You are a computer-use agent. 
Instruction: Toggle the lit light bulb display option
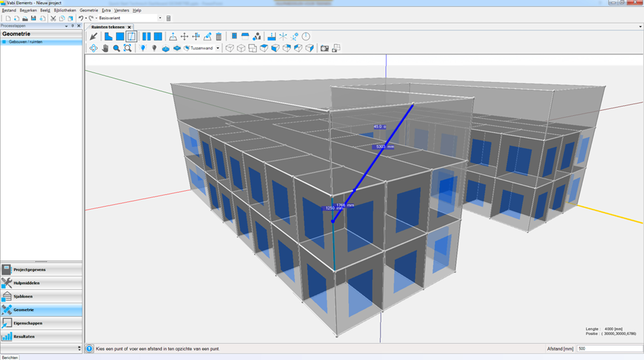point(143,48)
